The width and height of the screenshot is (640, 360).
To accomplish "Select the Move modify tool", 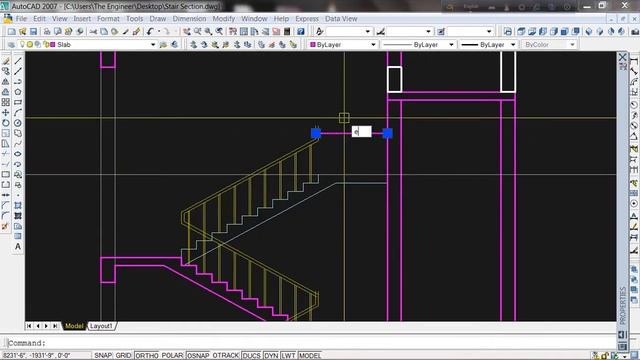I will (6, 113).
